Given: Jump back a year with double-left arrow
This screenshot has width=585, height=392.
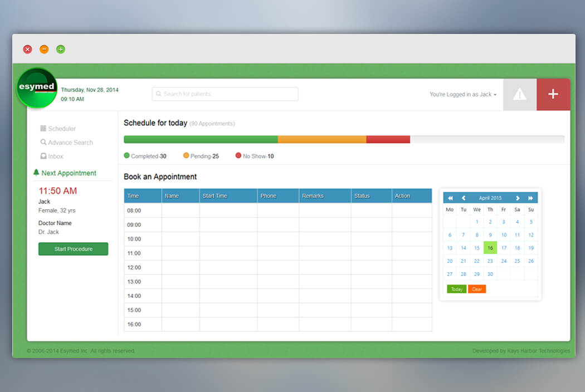Looking at the screenshot, I should tap(450, 198).
